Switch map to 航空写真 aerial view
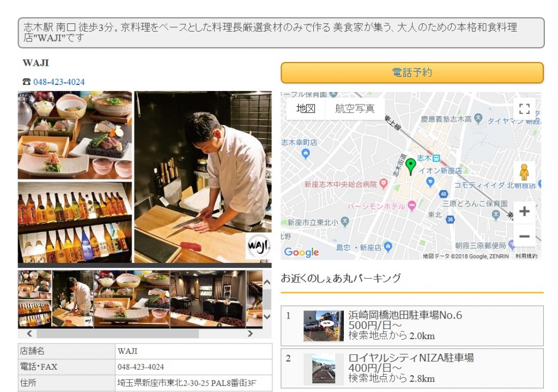This screenshot has height=392, width=558. point(355,108)
